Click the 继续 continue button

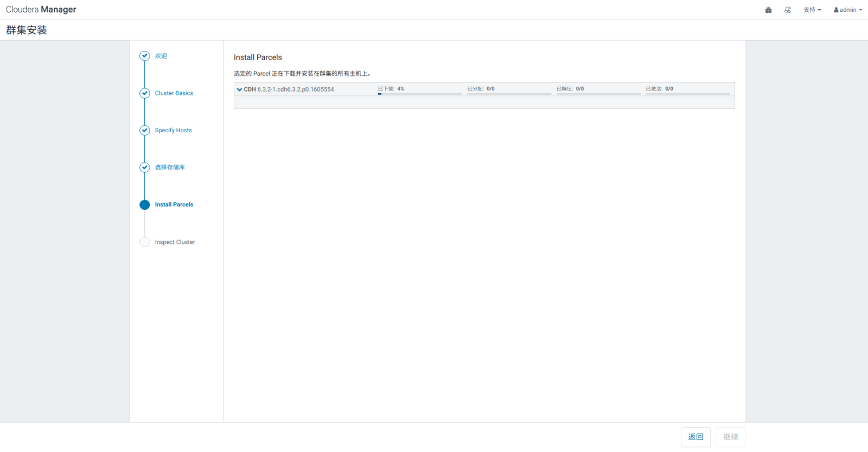coord(730,437)
